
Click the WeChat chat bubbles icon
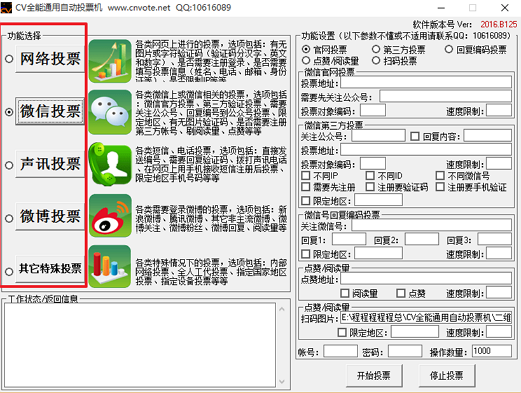[110, 112]
